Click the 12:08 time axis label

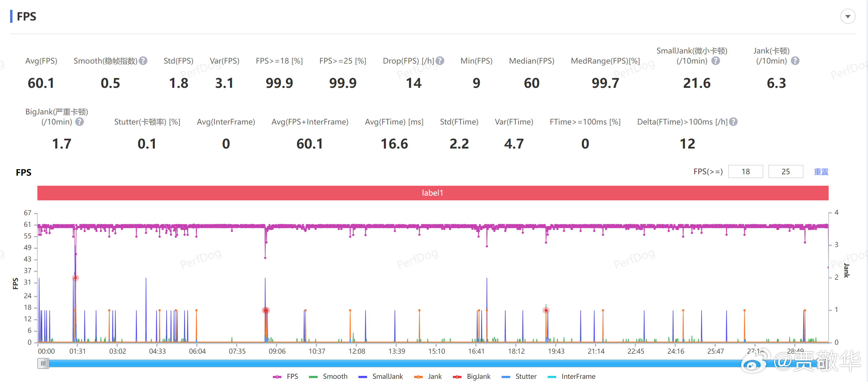[x=356, y=351]
